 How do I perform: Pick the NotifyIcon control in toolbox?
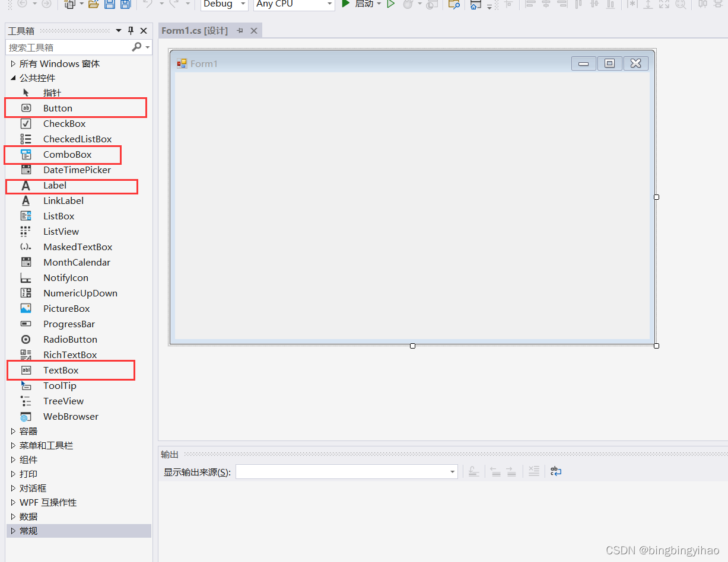coord(78,277)
